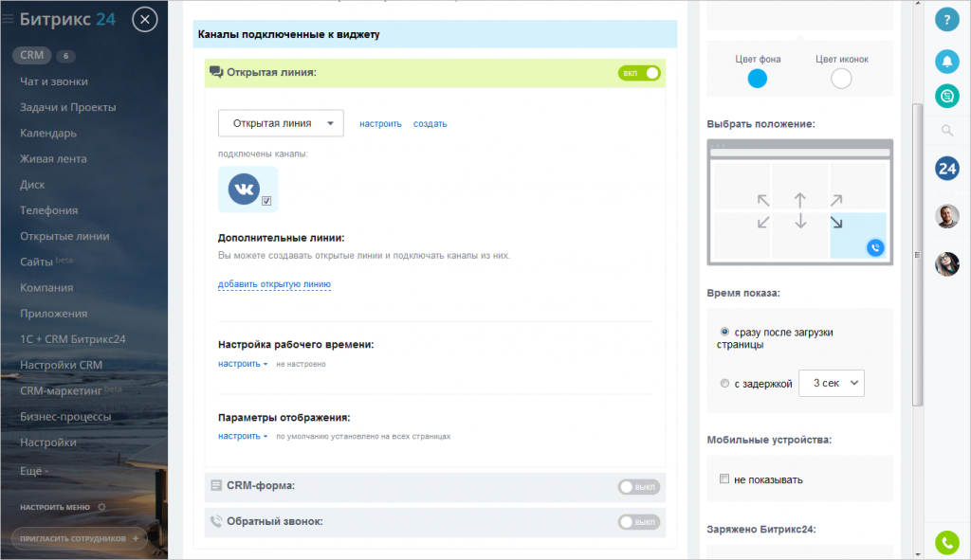Open the help question mark icon

click(x=946, y=20)
